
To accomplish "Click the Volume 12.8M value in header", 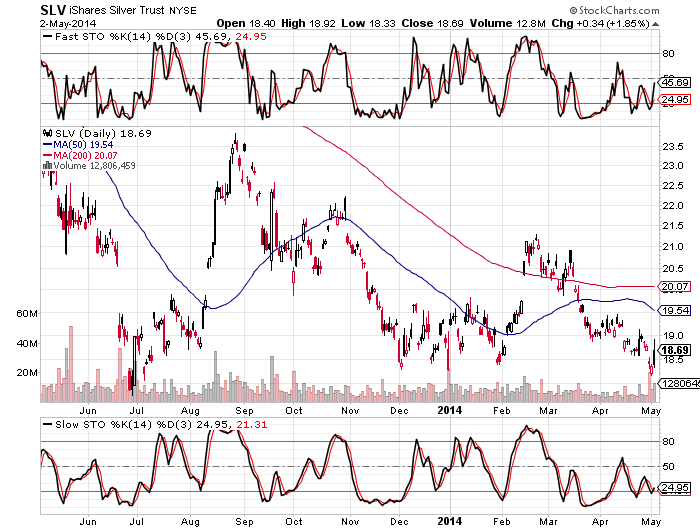I will point(508,23).
